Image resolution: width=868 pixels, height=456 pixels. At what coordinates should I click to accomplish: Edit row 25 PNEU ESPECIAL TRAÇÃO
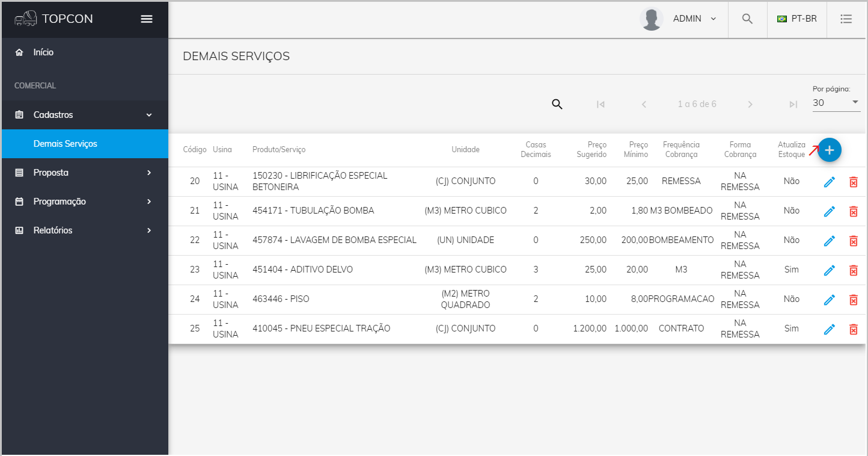coord(830,329)
